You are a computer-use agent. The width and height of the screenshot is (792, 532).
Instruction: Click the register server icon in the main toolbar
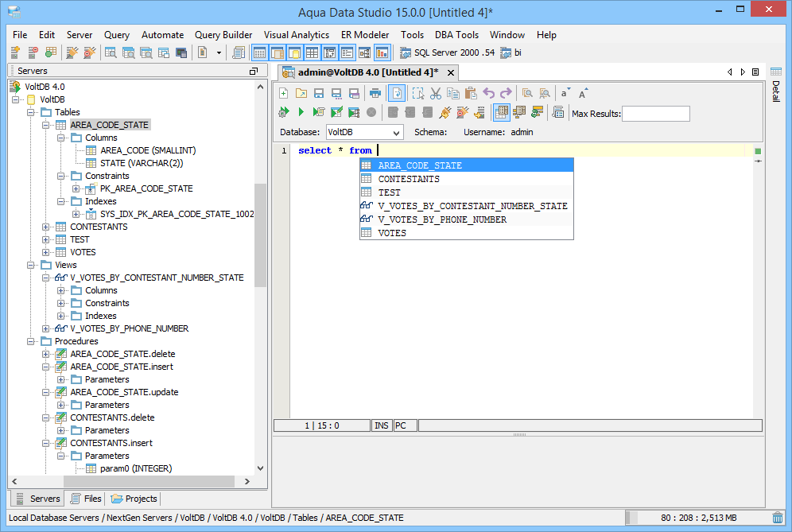coord(15,52)
